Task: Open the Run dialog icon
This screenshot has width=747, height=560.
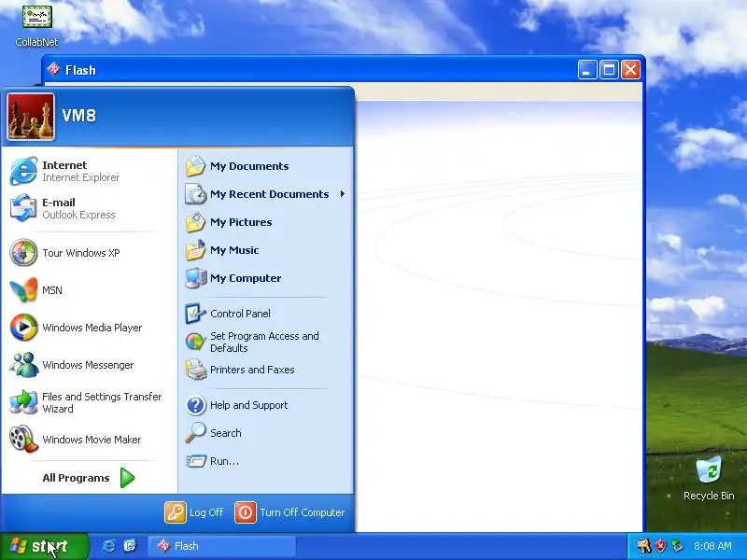Action: click(x=195, y=461)
